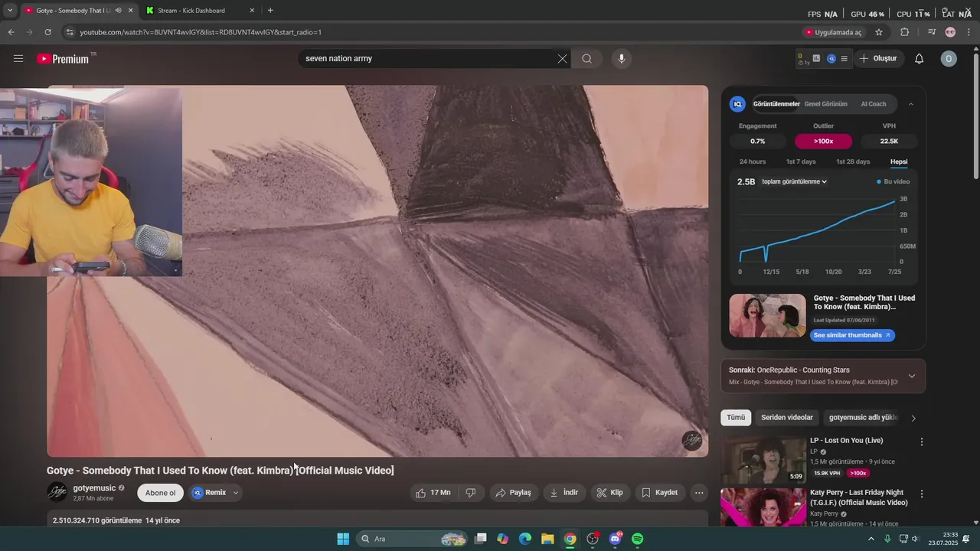
Task: Click the vidIQ logo in the stats panel
Action: click(737, 104)
